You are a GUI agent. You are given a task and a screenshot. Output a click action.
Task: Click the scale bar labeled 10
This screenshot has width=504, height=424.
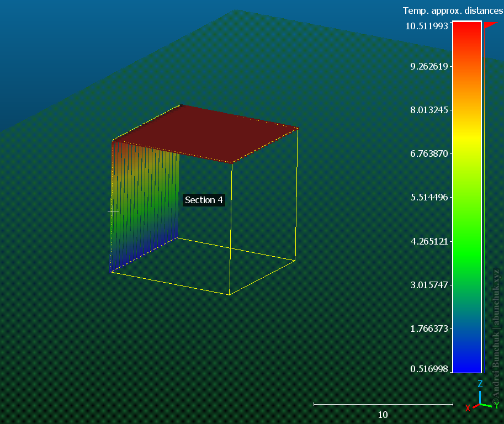(382, 405)
